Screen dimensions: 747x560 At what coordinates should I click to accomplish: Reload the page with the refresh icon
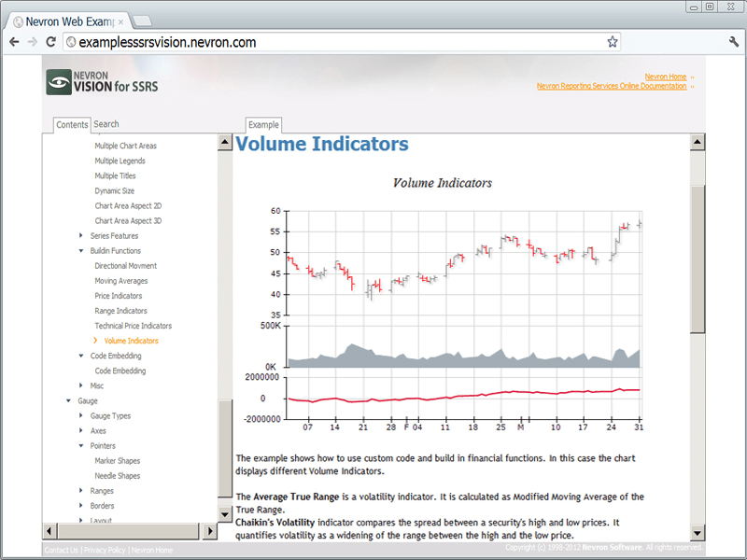click(52, 41)
